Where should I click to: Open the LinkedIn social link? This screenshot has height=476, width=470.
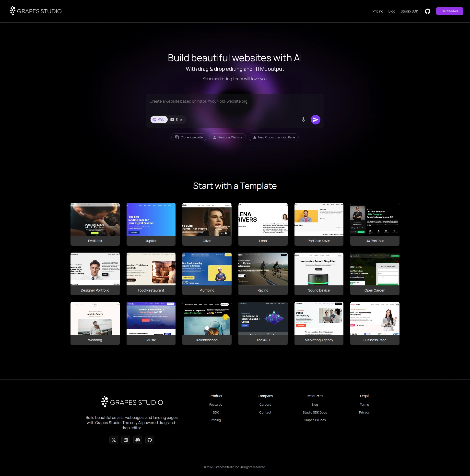coord(126,440)
